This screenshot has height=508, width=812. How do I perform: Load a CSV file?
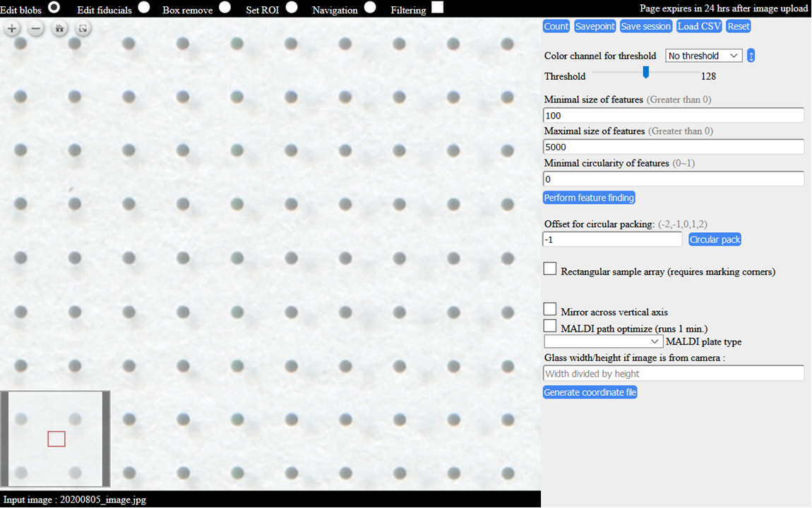[699, 26]
